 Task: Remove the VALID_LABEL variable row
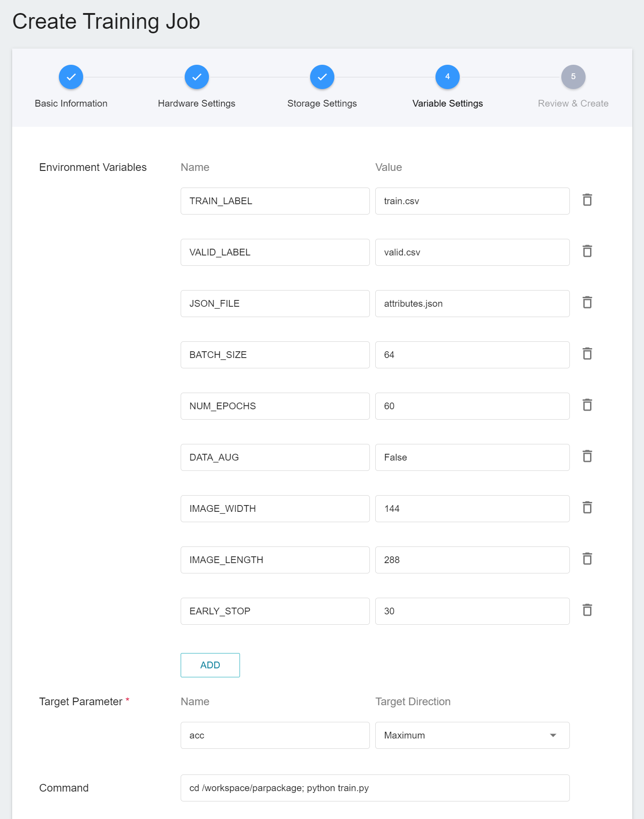587,251
